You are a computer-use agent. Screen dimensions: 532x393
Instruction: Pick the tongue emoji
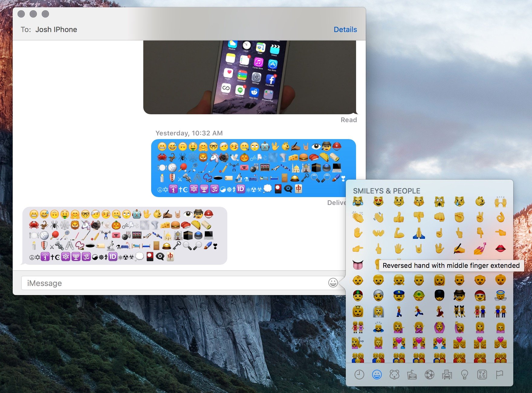pos(358,264)
